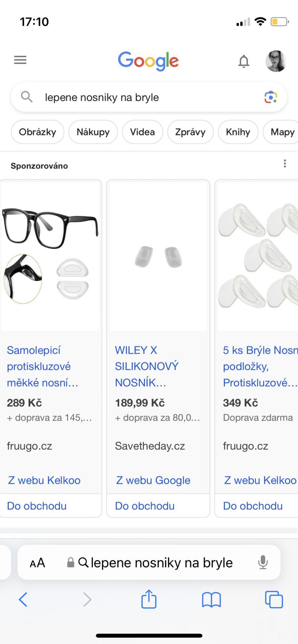Open Safari bookmarks
Viewport: 298px width, 644px height.
[211, 599]
